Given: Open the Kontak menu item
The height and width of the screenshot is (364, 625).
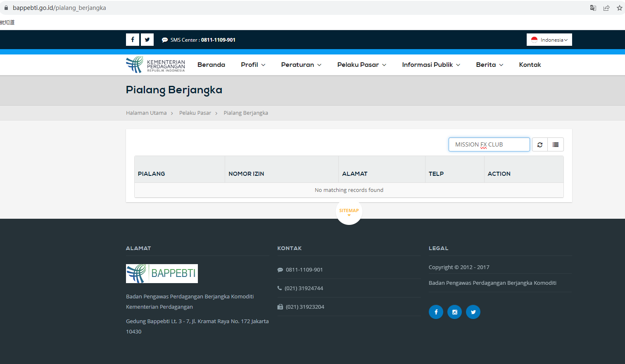Looking at the screenshot, I should [x=530, y=65].
